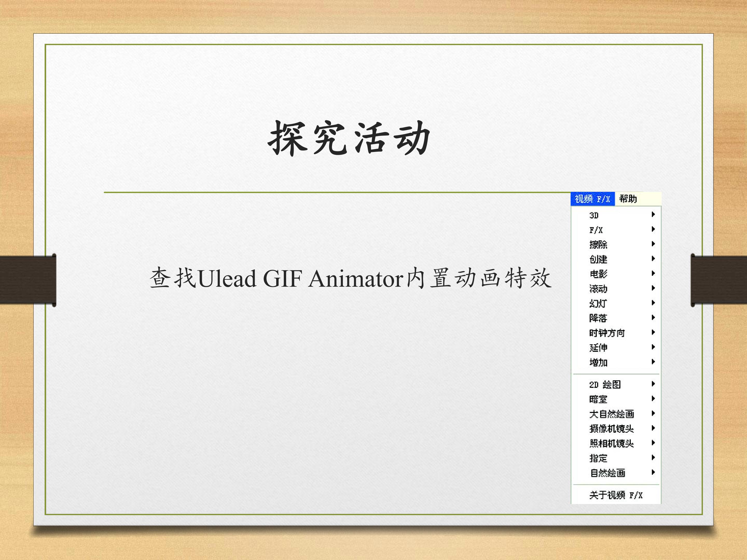Open the 帮助 menu
The image size is (747, 560).
click(x=628, y=199)
